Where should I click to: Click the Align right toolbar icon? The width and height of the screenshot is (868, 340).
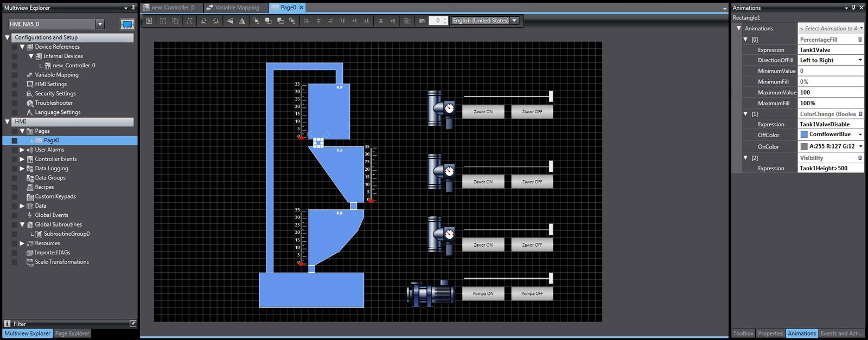coord(330,21)
